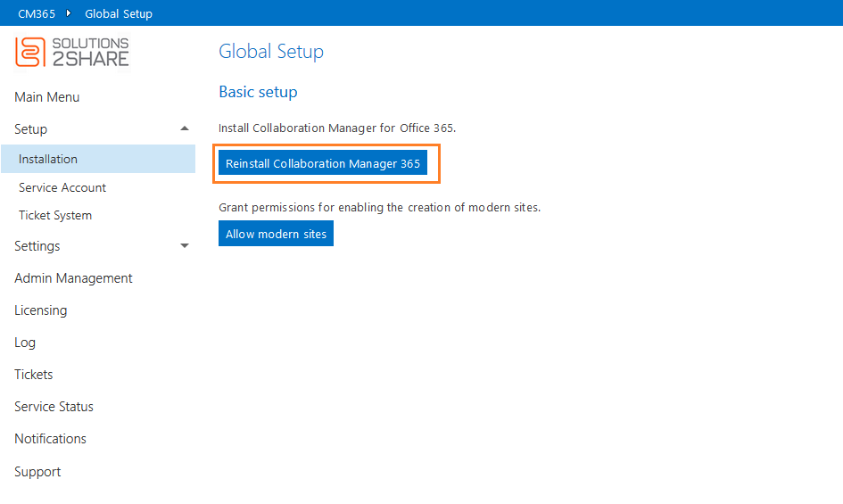Open the Log page
Viewport: 843px width, 504px height.
point(25,343)
